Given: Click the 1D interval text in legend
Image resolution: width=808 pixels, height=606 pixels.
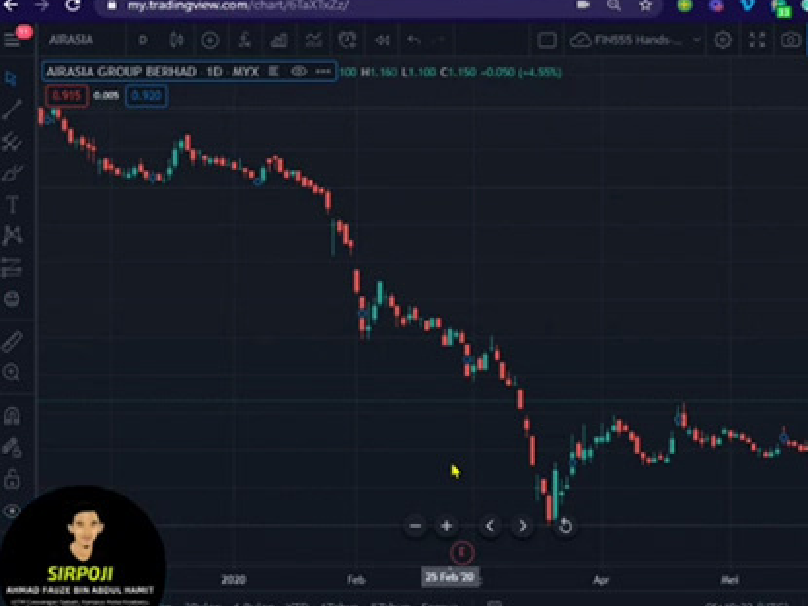Looking at the screenshot, I should pyautogui.click(x=214, y=72).
